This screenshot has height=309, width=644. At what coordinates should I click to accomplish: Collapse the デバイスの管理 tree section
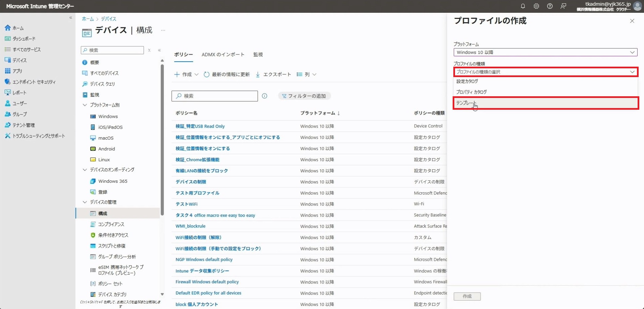coord(85,202)
